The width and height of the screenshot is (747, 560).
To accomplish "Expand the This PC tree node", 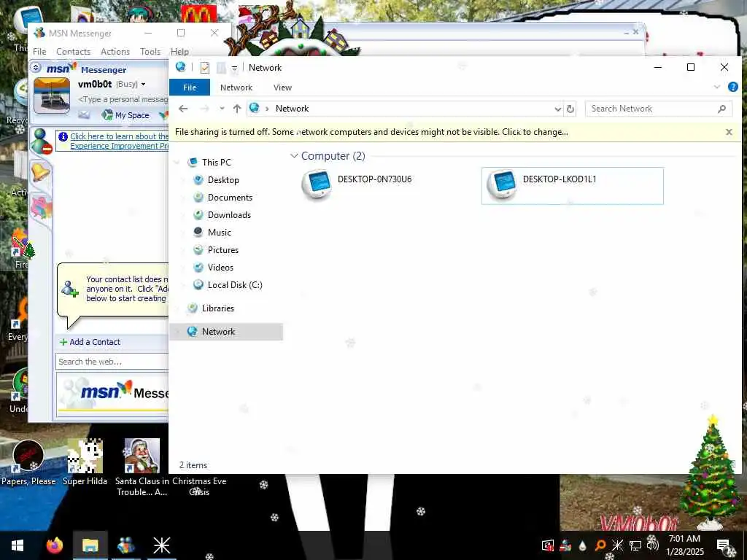I will tap(178, 163).
